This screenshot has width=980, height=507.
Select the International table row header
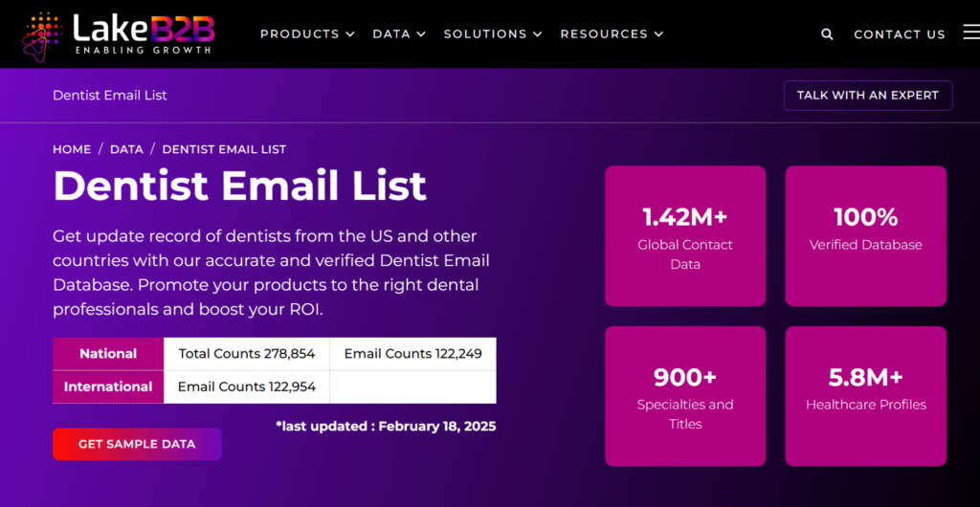(108, 386)
